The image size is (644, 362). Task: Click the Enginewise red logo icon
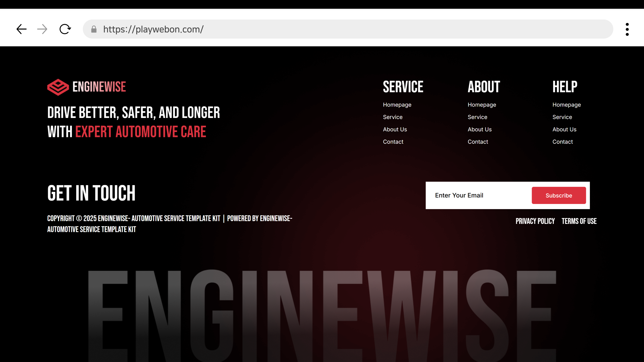58,87
